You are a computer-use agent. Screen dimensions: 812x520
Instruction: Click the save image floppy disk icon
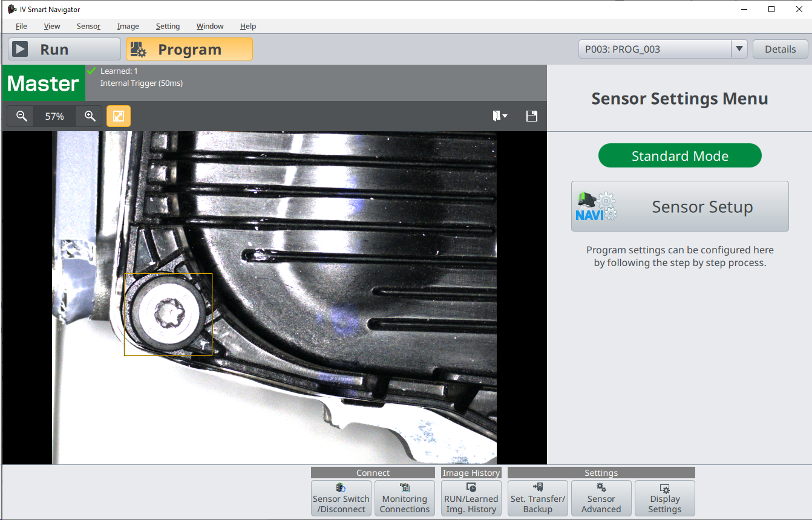point(532,116)
